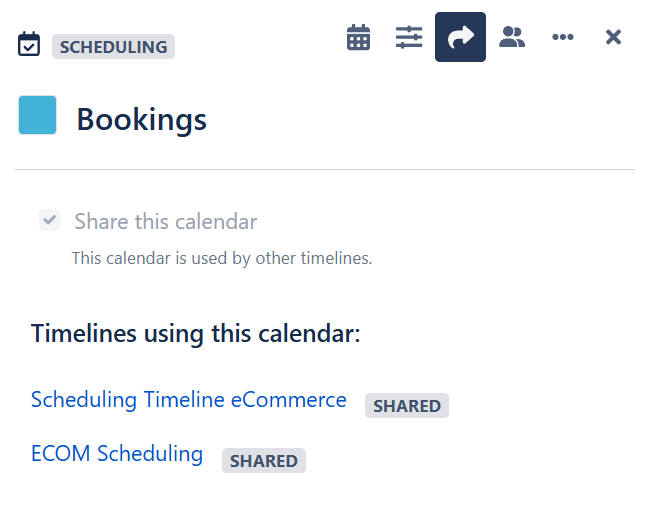Click SHARED badge beside ECOM Scheduling
Viewport: 647px width, 506px height.
pyautogui.click(x=263, y=461)
